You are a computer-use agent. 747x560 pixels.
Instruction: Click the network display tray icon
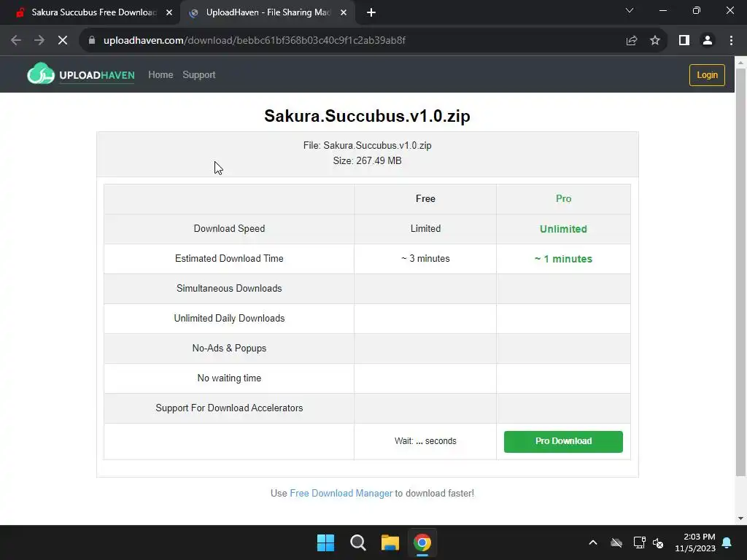point(639,542)
